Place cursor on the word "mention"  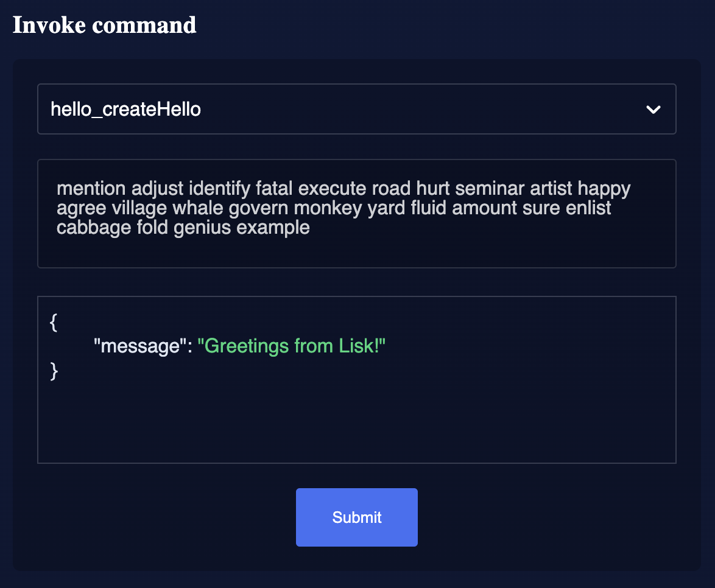coord(91,189)
